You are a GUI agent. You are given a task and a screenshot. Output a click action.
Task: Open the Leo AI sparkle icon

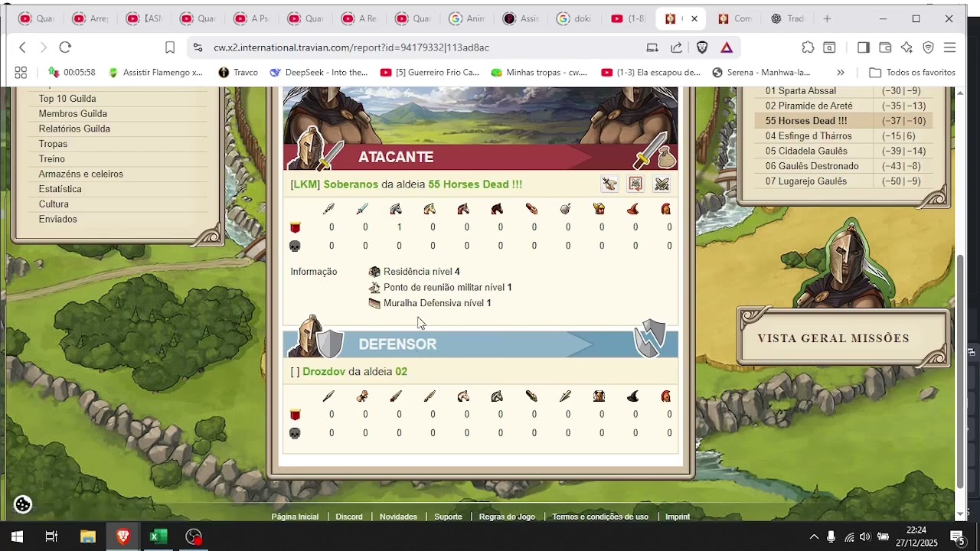(906, 47)
